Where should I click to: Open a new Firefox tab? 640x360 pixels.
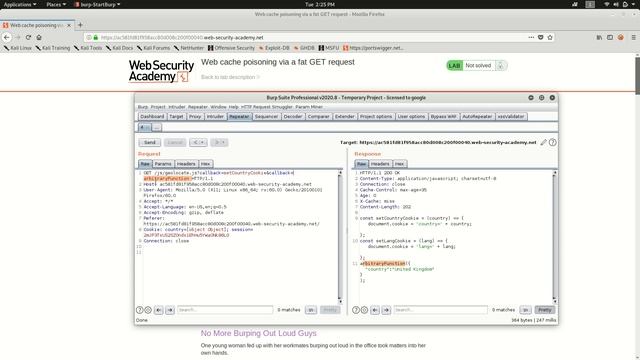point(80,25)
